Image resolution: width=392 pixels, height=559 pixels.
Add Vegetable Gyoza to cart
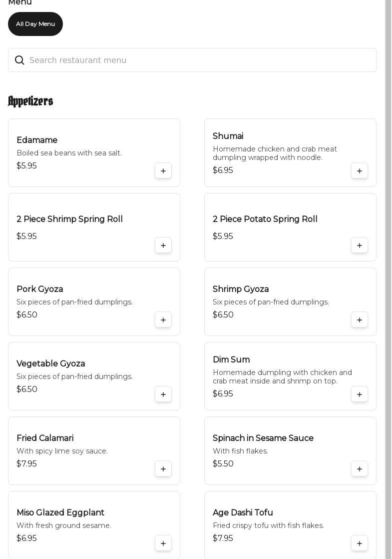click(x=163, y=394)
